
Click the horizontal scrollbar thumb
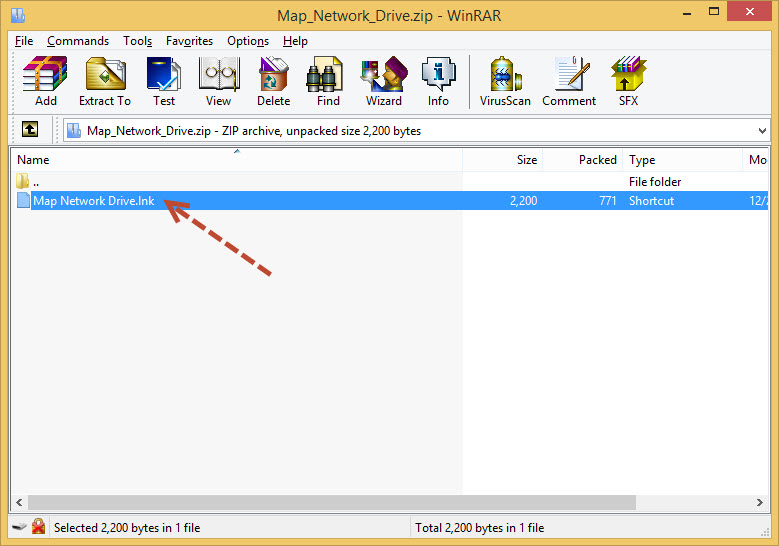tap(332, 502)
